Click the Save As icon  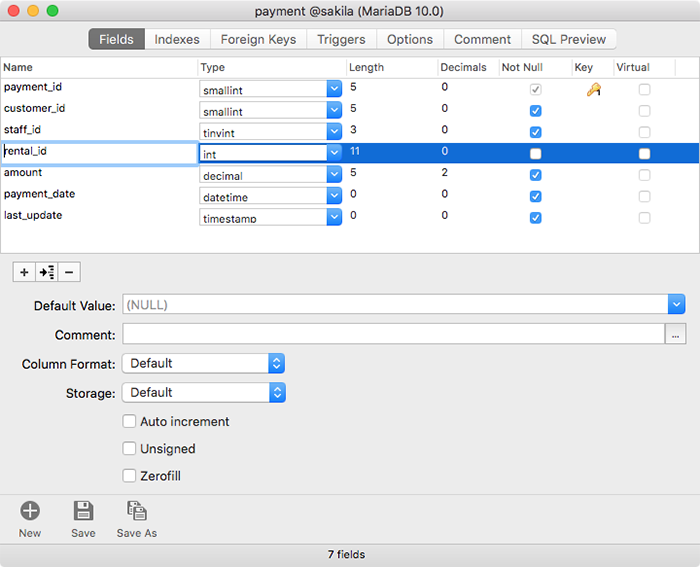pyautogui.click(x=137, y=511)
